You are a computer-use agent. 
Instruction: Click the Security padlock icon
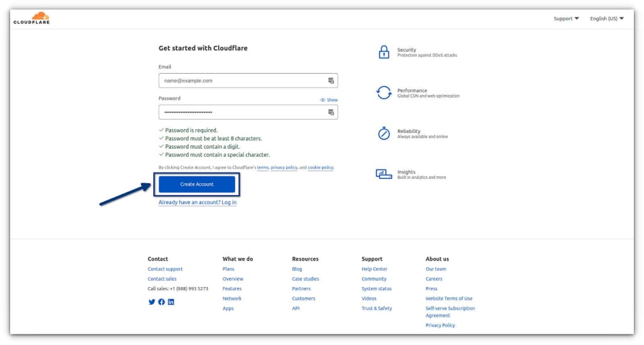click(x=384, y=52)
